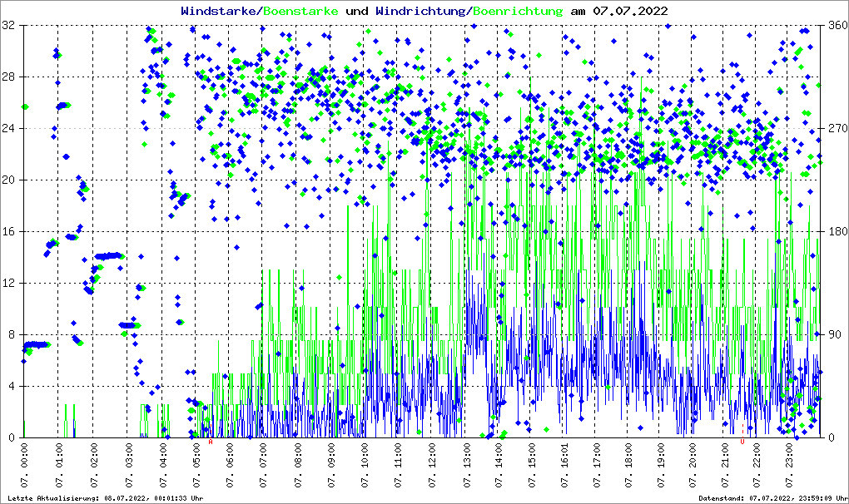
Task: Click the 'Datenstand' footer timestamp
Action: click(x=772, y=498)
